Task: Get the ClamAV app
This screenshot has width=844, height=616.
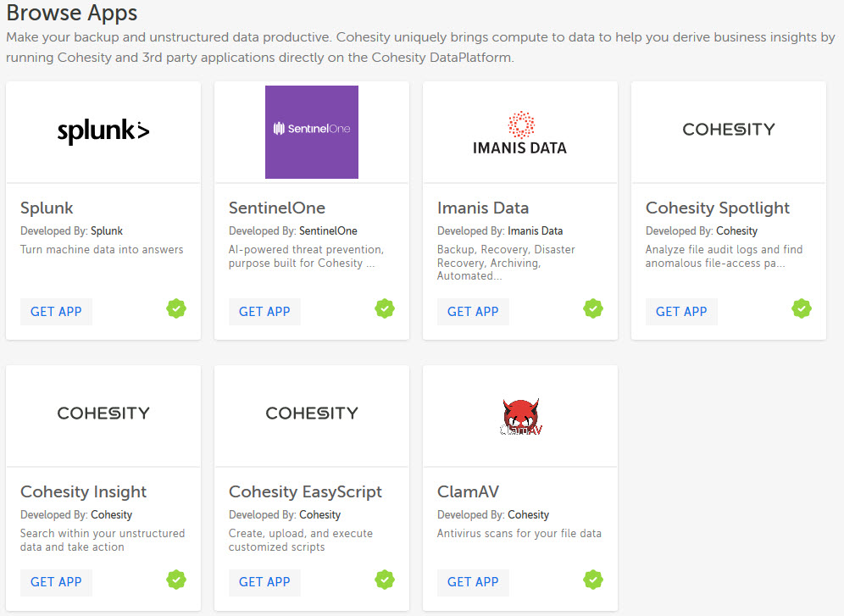Action: 473,582
